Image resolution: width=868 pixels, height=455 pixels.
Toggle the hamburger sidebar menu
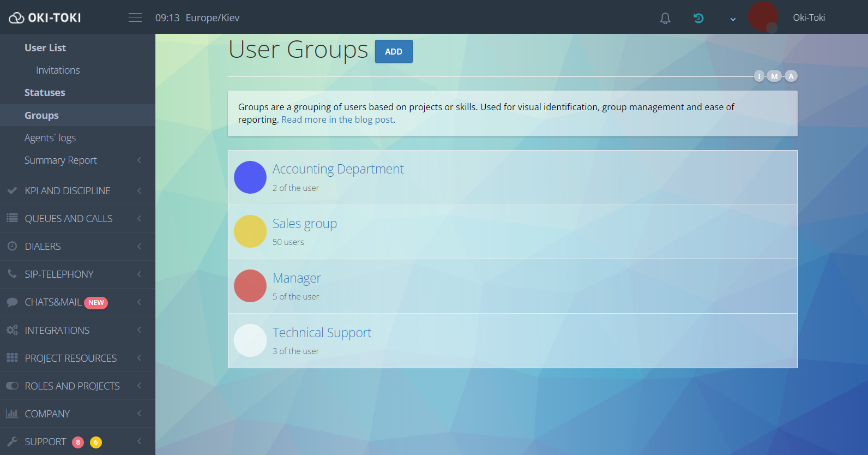tap(135, 18)
